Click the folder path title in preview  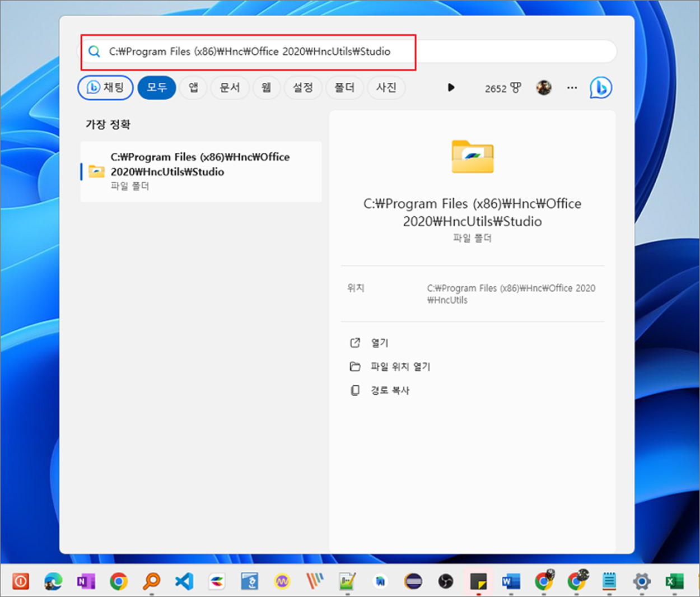pos(473,212)
